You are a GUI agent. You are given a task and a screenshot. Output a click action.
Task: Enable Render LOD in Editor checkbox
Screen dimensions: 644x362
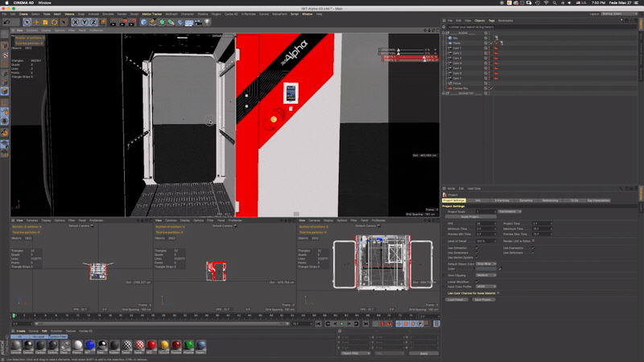click(534, 241)
